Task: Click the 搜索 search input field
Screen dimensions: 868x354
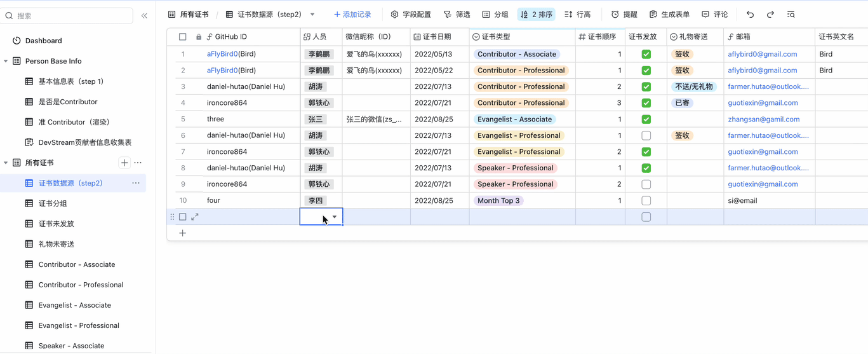Action: click(x=70, y=15)
